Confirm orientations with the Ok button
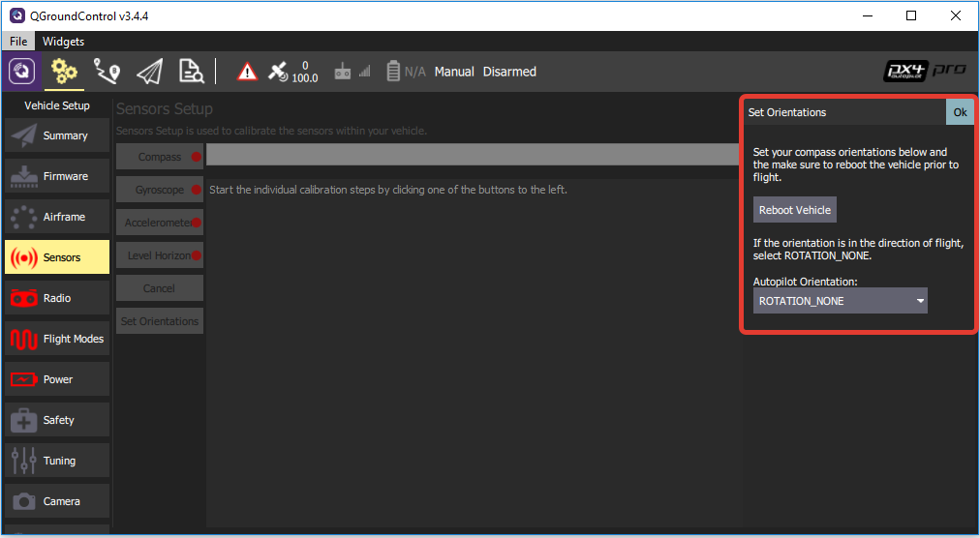Screen dimensions: 980x538 [x=960, y=112]
